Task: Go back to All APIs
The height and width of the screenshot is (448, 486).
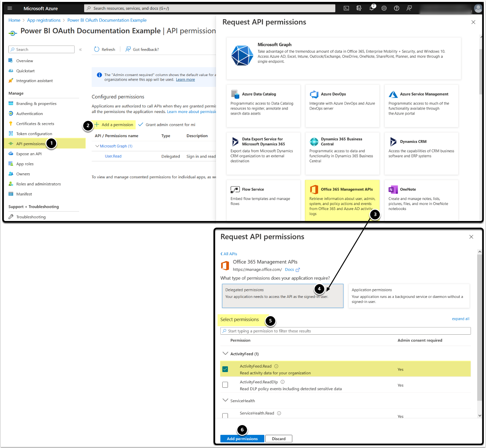Action: point(229,254)
